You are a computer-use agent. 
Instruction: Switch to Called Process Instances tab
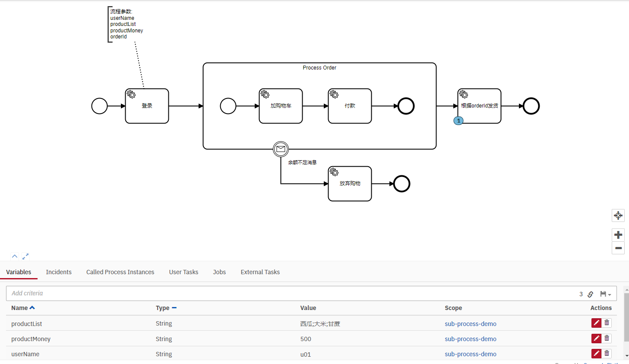coord(120,272)
